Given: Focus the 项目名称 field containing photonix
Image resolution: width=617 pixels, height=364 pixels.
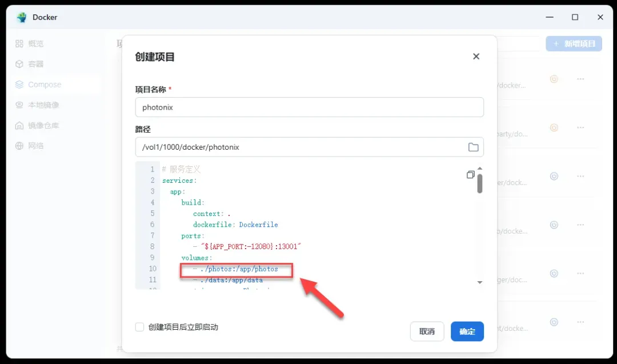Looking at the screenshot, I should click(309, 107).
